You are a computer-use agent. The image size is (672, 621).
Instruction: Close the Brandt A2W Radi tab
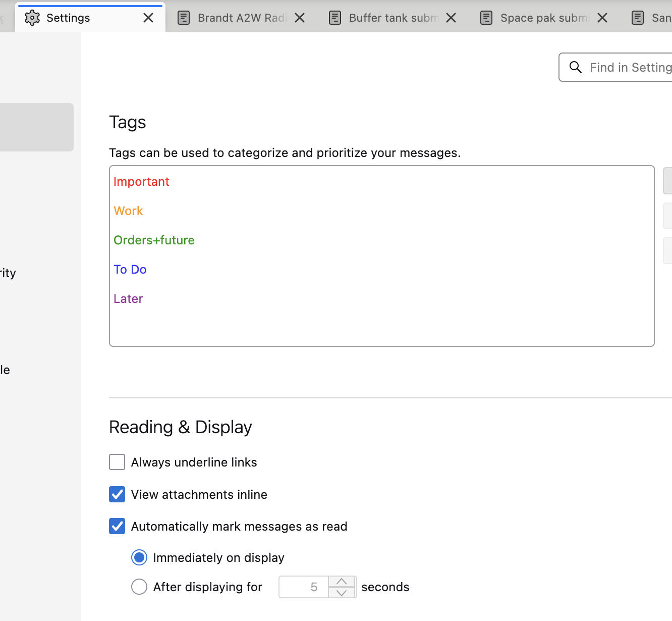coord(300,18)
